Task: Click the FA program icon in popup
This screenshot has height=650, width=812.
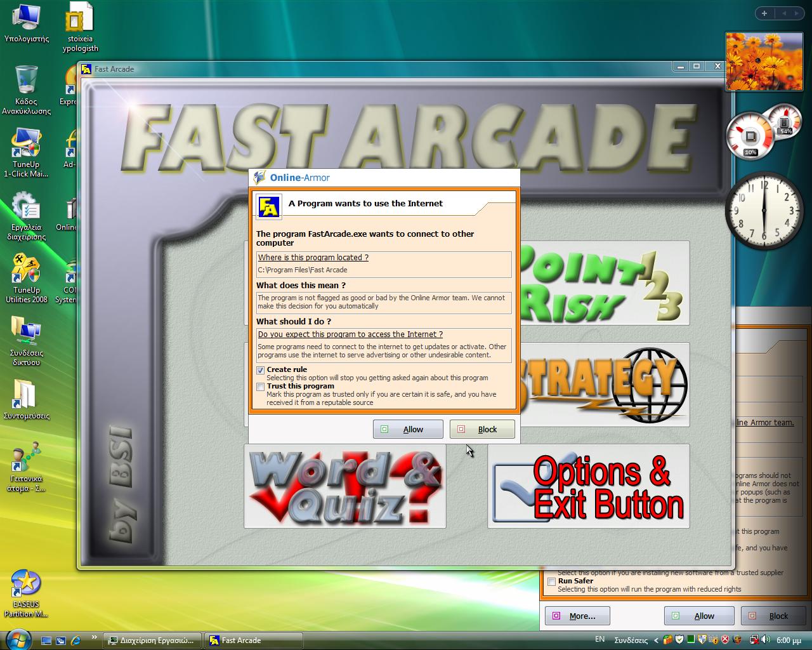Action: coord(269,206)
